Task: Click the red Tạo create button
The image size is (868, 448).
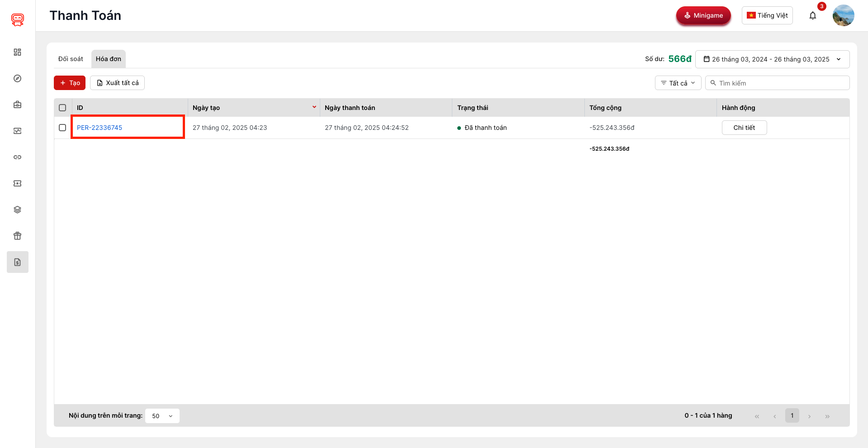Action: tap(70, 83)
